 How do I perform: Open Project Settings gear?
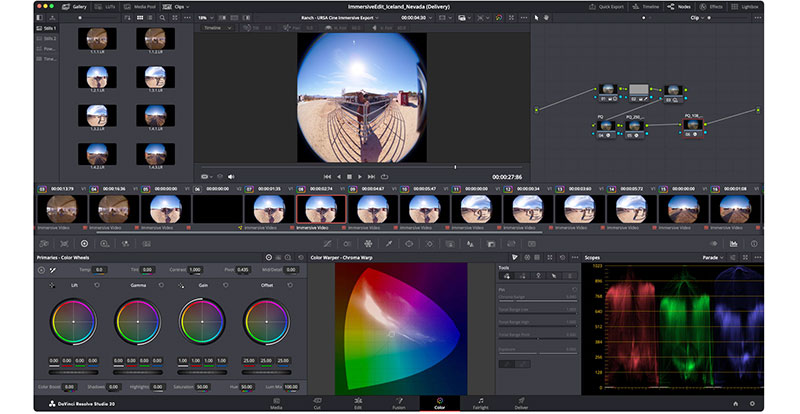(x=752, y=404)
